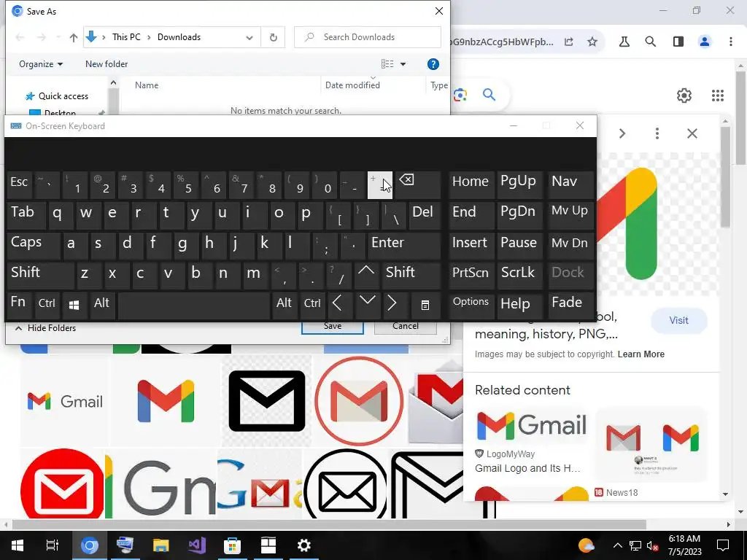This screenshot has width=747, height=560.
Task: Open the notification center on the taskbar
Action: click(723, 545)
